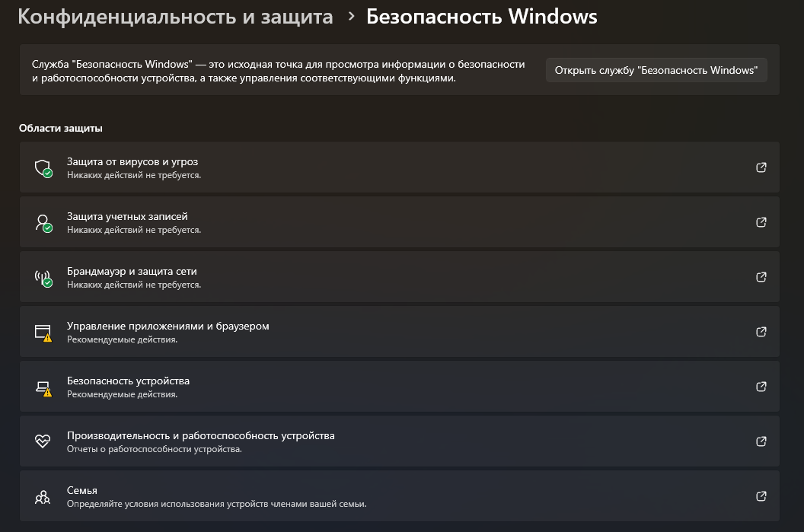Click the firewall and network antenna icon
Image resolution: width=804 pixels, height=532 pixels.
point(43,278)
